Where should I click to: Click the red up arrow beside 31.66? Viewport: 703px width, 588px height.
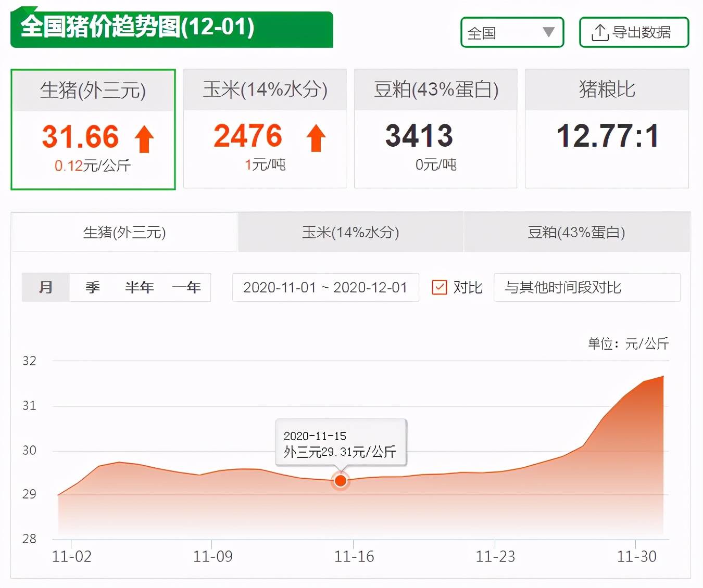(x=144, y=138)
